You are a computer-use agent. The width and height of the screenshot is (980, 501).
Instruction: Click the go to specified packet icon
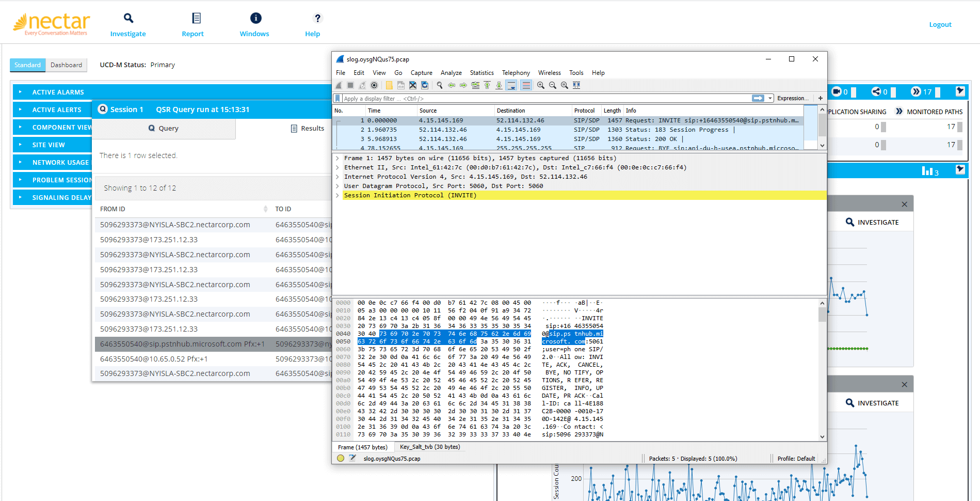pyautogui.click(x=475, y=85)
